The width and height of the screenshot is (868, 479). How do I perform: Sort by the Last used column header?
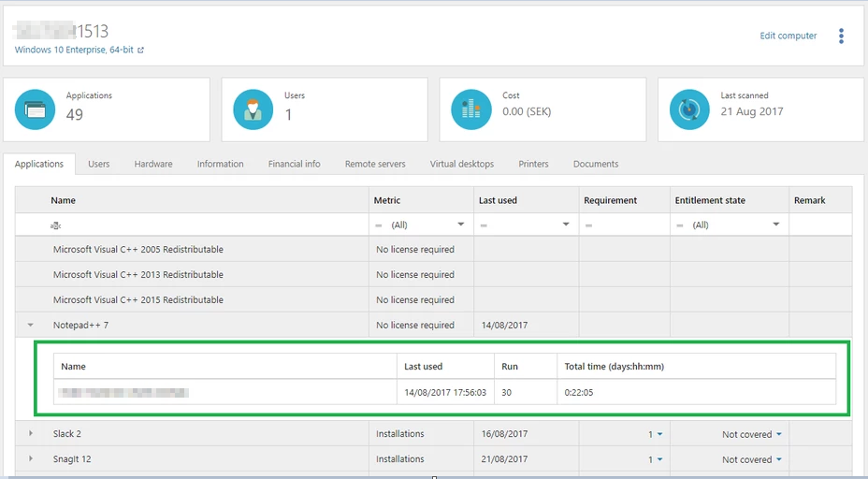[x=498, y=200]
